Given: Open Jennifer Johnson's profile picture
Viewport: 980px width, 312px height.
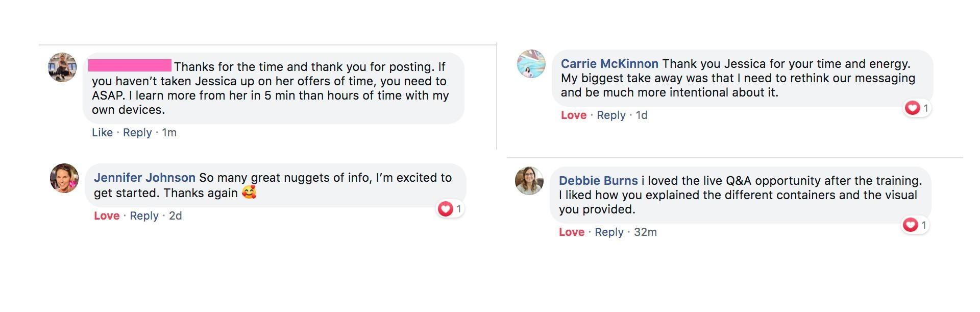Looking at the screenshot, I should point(64,178).
